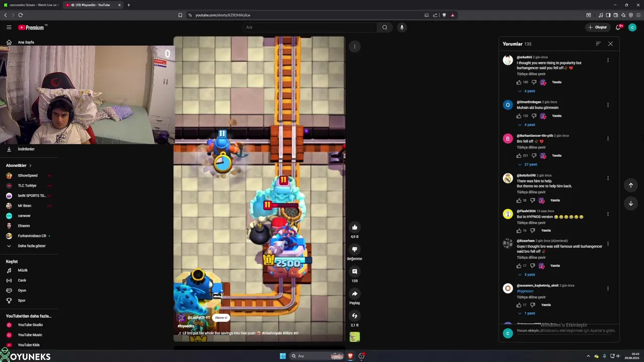The height and width of the screenshot is (362, 644).
Task: Open IShowSpeed subscription channel
Action: click(x=29, y=175)
